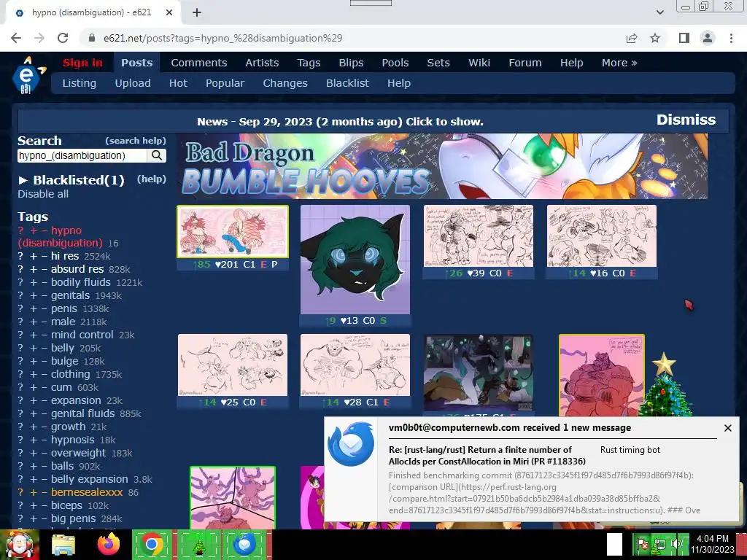Open the tab search chevron
This screenshot has width=747, height=560.
(659, 12)
